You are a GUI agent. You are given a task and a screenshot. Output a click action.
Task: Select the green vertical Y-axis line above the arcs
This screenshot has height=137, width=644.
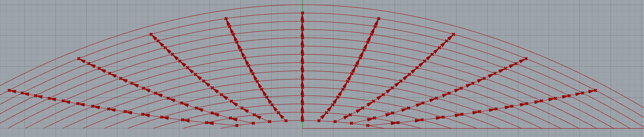302,2
